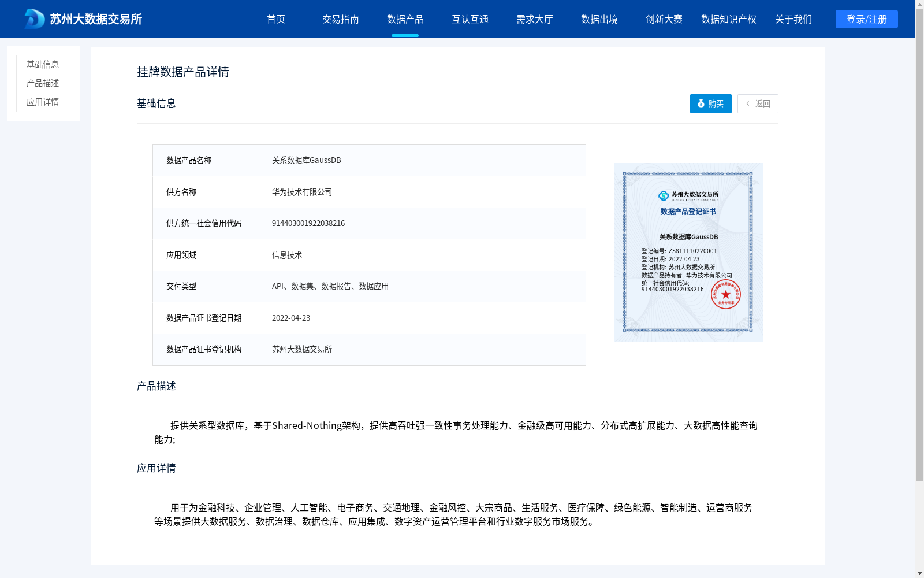Screen dimensions: 924x578
Task: Click the Shared-Nothing架构 product description paragraph
Action: [x=456, y=432]
